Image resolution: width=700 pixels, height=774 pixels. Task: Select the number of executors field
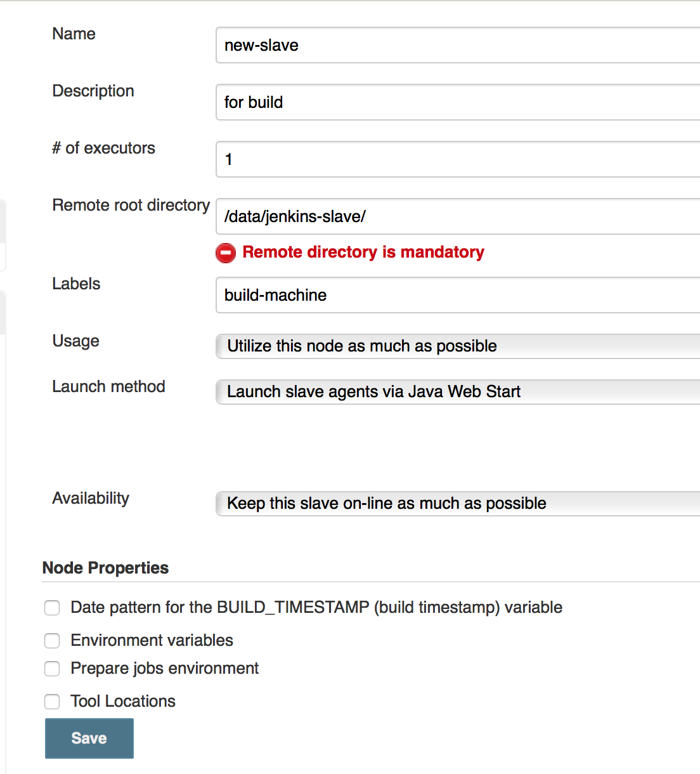point(458,159)
